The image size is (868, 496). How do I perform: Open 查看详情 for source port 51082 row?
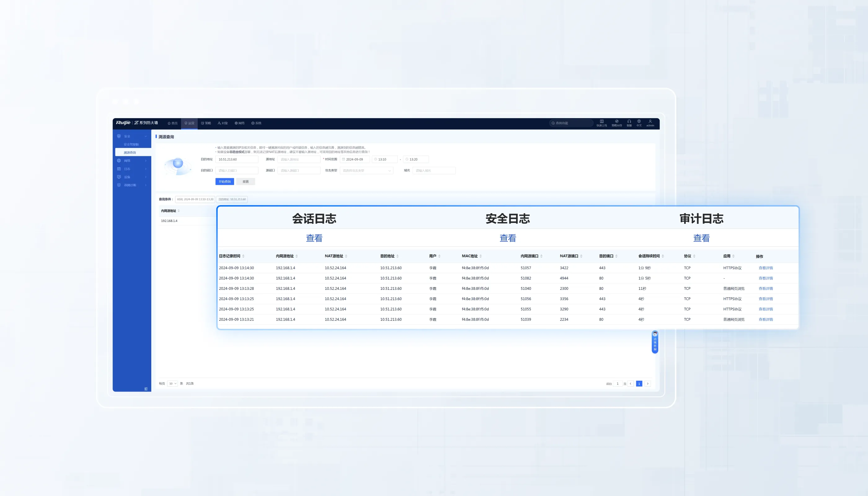click(765, 278)
